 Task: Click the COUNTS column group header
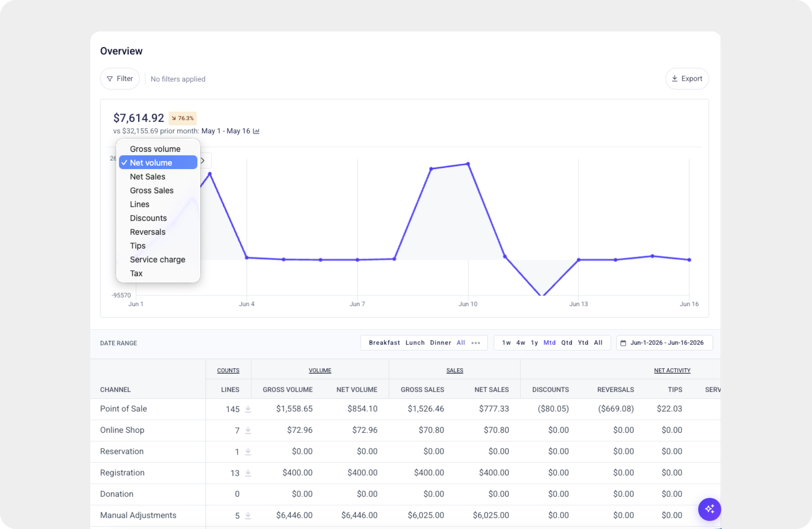228,370
